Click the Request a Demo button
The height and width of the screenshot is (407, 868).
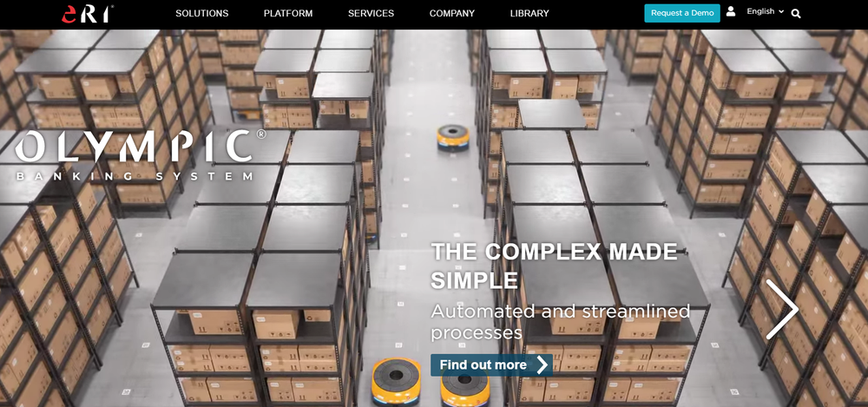pos(682,13)
